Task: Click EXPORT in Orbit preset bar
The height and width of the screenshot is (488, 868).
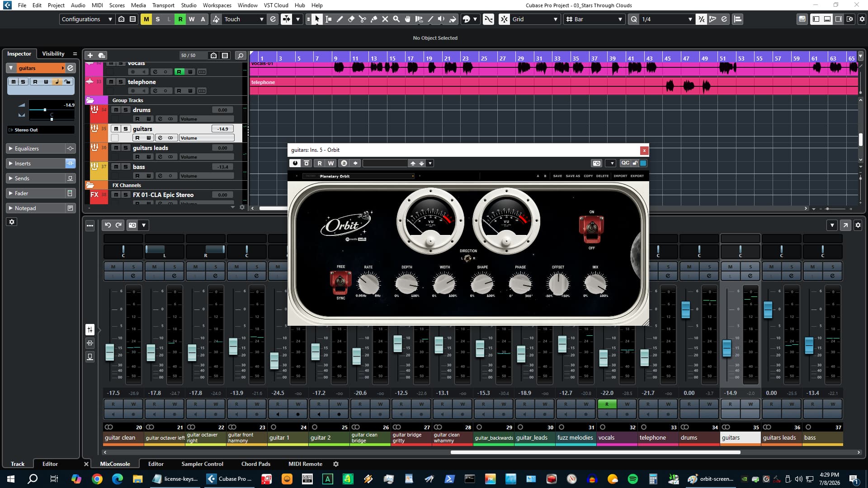Action: (637, 176)
